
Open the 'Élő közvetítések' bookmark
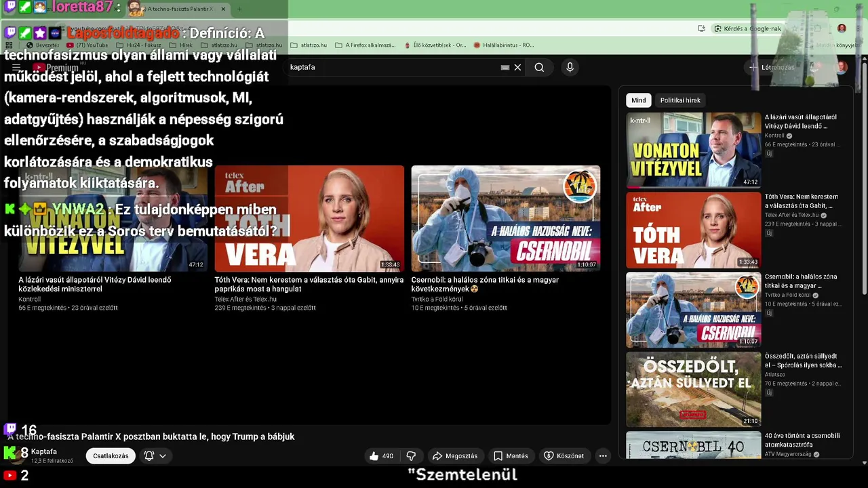435,45
